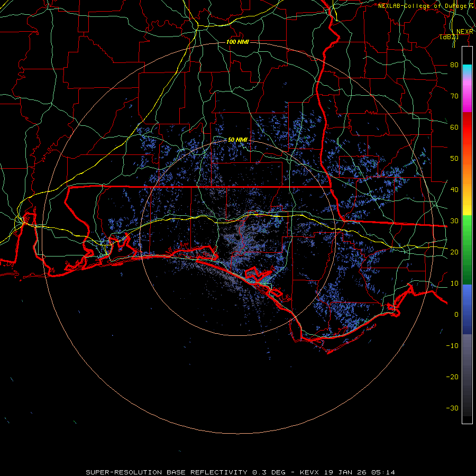Click the -20 value on the dBZ scale
Viewport: 476px width, 476px height.
click(452, 377)
